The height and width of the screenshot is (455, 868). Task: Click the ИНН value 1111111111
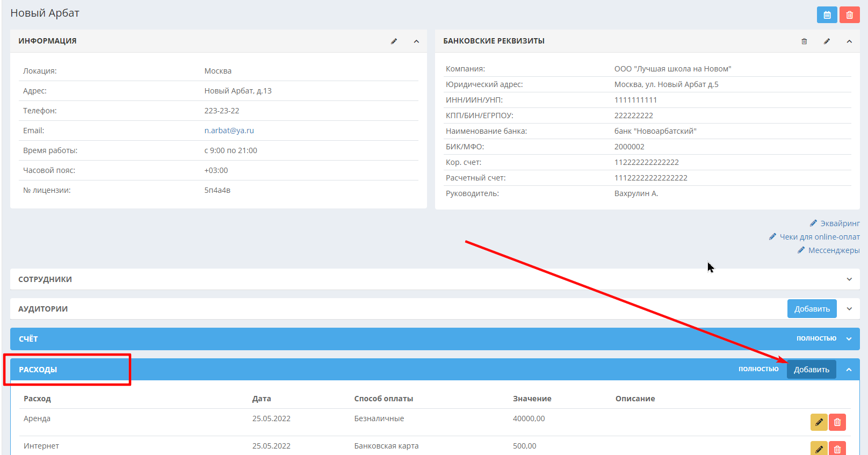635,100
